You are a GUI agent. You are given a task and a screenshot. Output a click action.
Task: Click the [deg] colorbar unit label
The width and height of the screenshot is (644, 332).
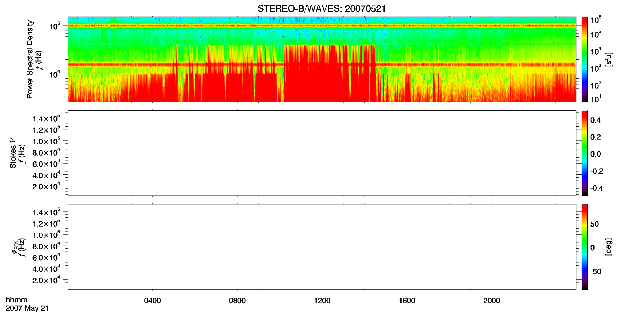click(x=609, y=247)
